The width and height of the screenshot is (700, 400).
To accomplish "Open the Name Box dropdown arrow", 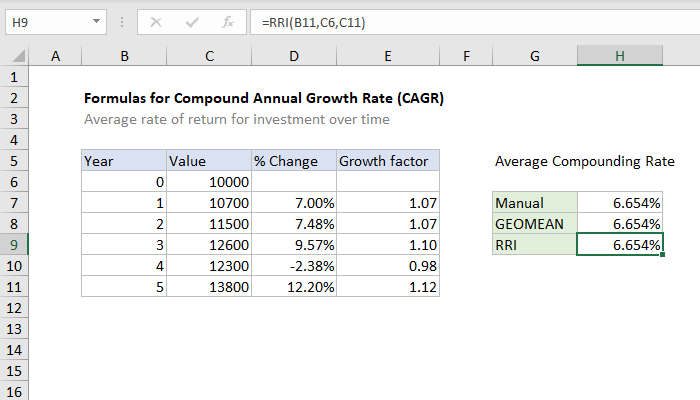I will pyautogui.click(x=96, y=22).
